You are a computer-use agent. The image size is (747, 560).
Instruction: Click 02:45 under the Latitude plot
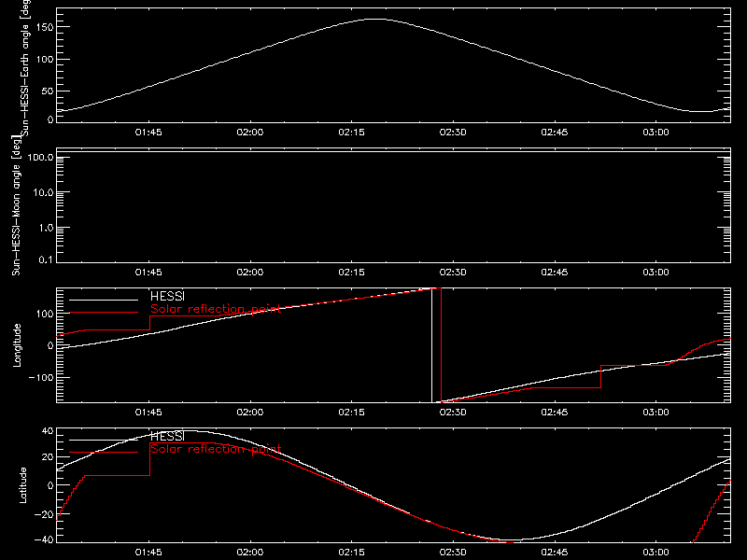click(x=555, y=552)
